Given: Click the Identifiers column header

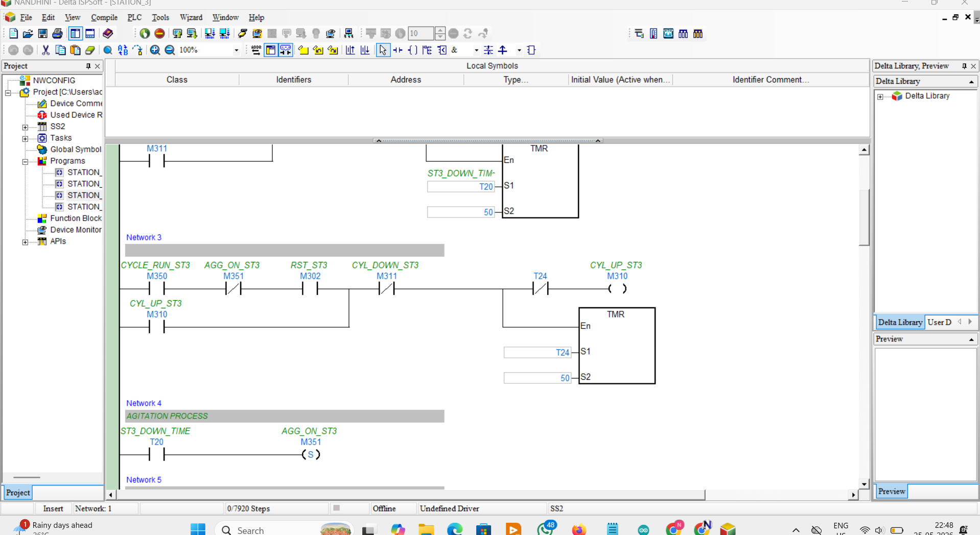Looking at the screenshot, I should point(293,80).
